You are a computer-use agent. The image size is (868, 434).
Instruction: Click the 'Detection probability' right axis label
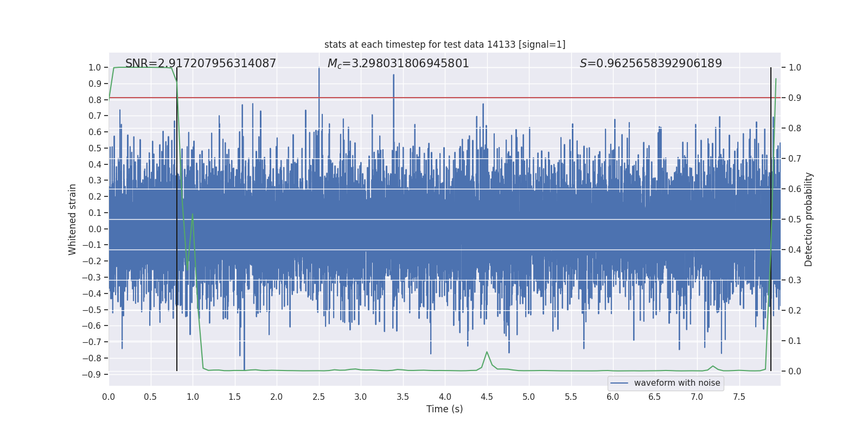(808, 219)
